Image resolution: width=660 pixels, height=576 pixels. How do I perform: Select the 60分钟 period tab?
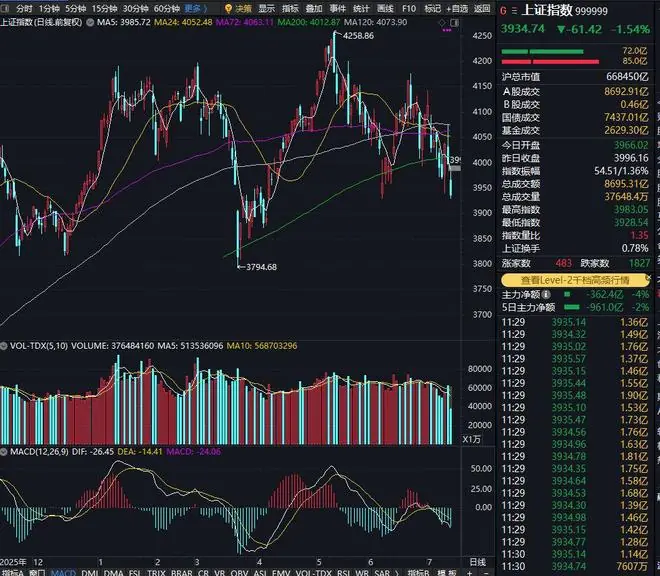tap(167, 8)
